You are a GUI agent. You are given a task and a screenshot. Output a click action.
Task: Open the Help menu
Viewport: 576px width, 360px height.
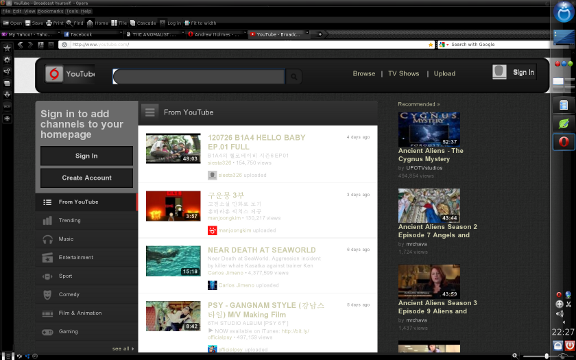click(x=86, y=11)
